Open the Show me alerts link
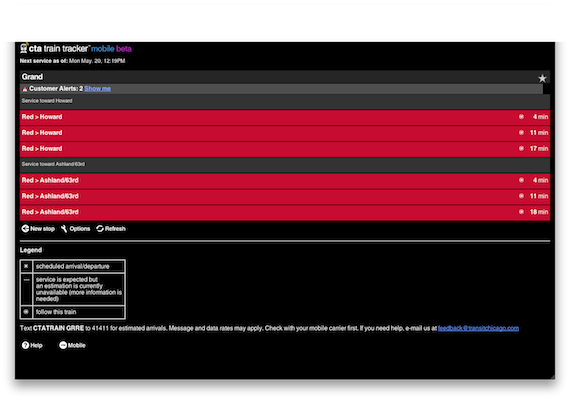 (x=97, y=89)
